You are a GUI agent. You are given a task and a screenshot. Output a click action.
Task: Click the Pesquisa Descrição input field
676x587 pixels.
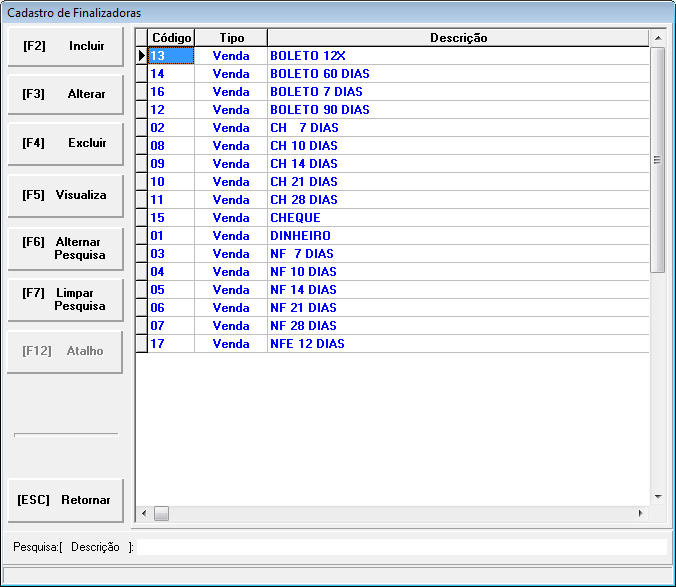400,547
